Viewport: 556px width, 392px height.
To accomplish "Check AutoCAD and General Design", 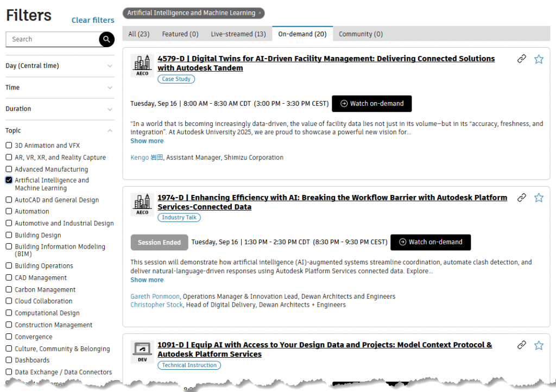I will (9, 200).
